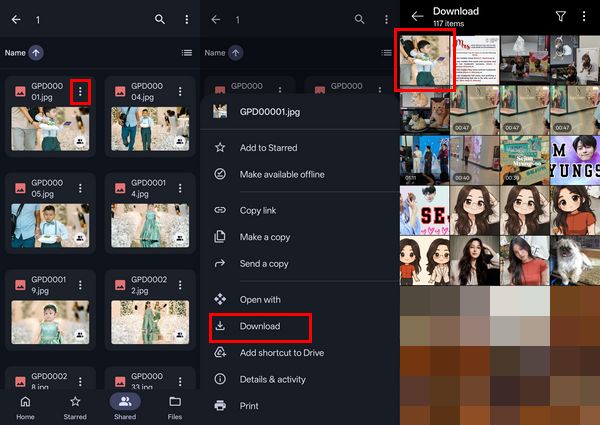Image resolution: width=600 pixels, height=425 pixels.
Task: Switch to list view layout icon
Action: 186,52
